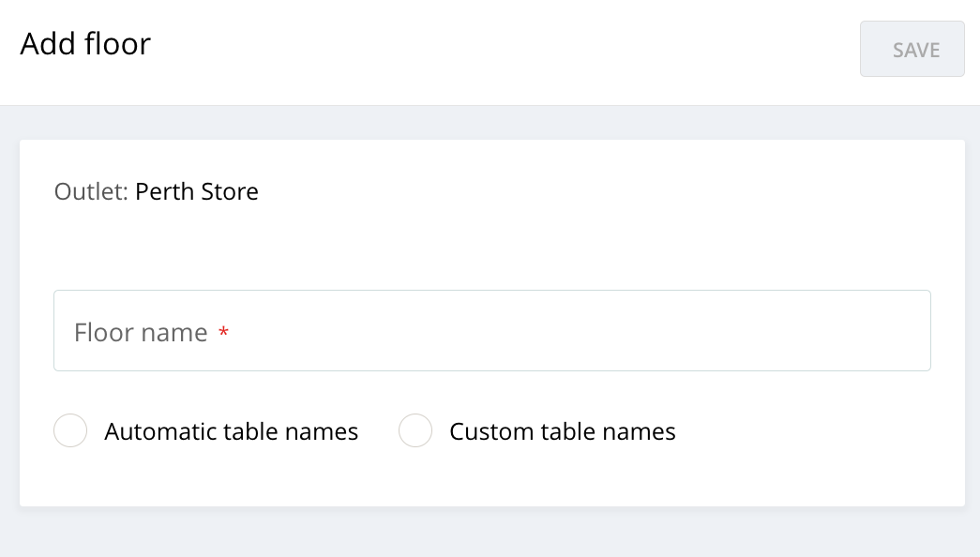Click blank card area below the radio options

tap(491, 480)
